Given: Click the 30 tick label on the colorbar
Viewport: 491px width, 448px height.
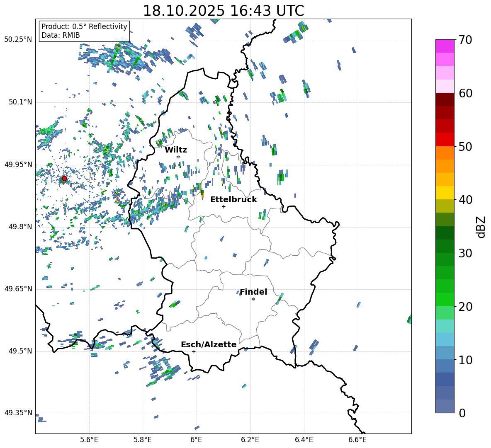Looking at the screenshot, I should click(466, 253).
